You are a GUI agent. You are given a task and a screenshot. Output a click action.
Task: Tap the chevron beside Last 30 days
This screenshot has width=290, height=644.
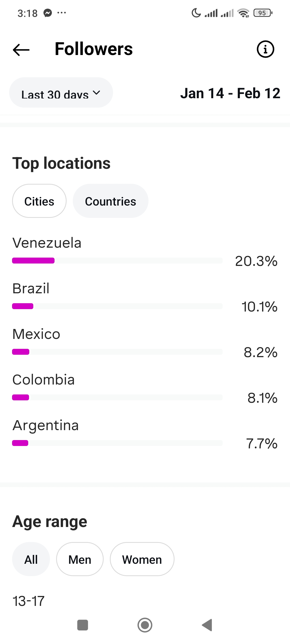coord(96,93)
